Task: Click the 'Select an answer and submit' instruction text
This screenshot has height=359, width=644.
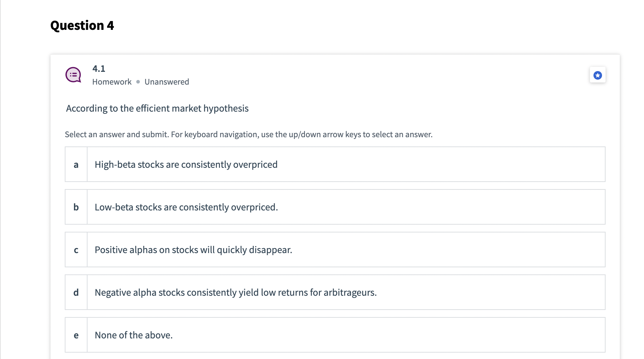Action: click(248, 134)
